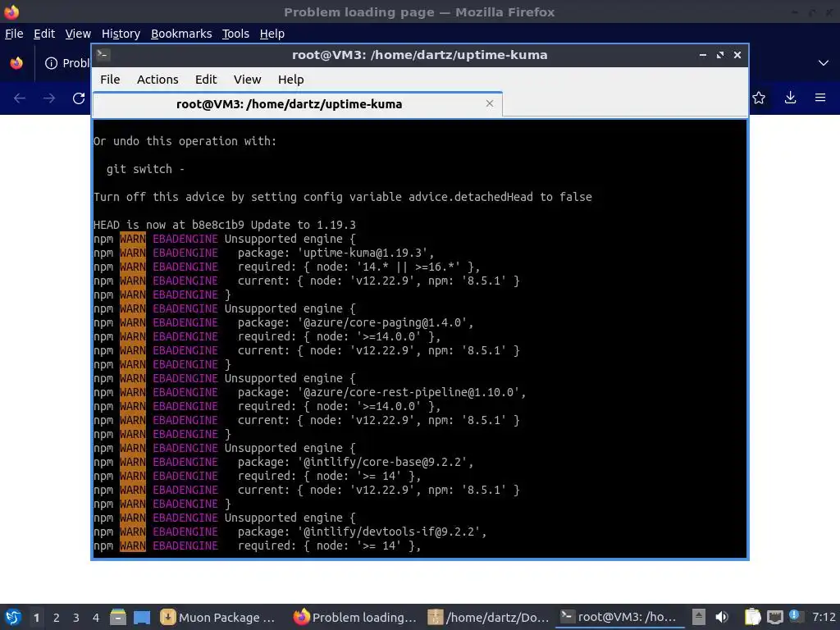
Task: Open Firefox Tools menu
Action: (x=235, y=34)
